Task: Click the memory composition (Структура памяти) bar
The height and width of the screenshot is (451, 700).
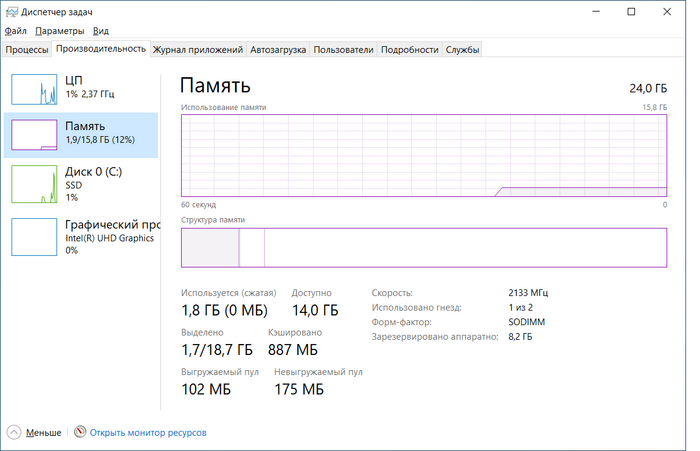Action: (424, 247)
